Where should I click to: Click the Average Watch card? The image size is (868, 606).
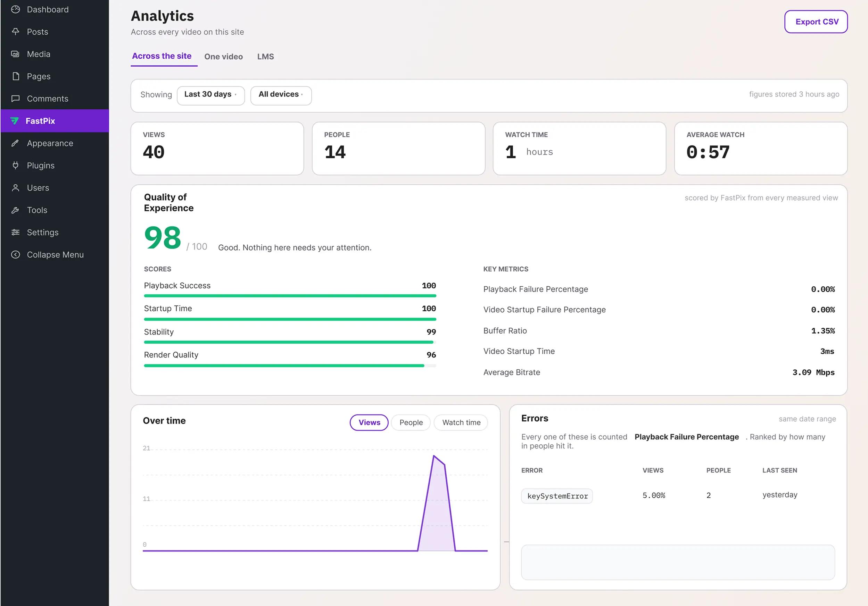pyautogui.click(x=761, y=149)
